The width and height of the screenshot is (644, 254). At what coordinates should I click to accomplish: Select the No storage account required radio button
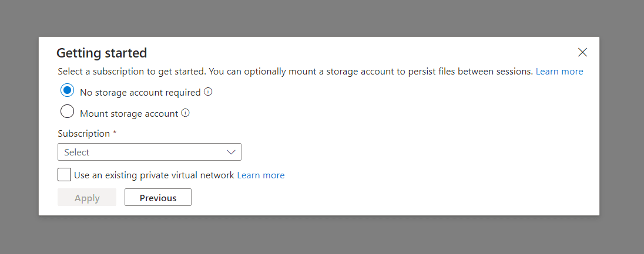(67, 90)
